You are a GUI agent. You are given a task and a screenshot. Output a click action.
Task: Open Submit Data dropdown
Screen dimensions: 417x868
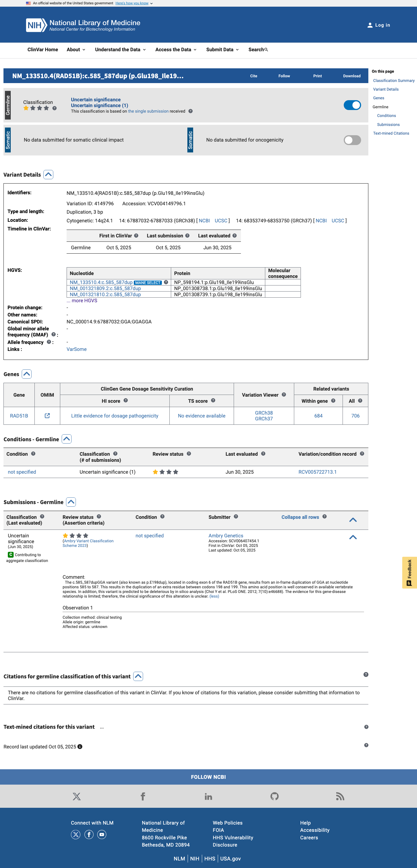coord(222,50)
